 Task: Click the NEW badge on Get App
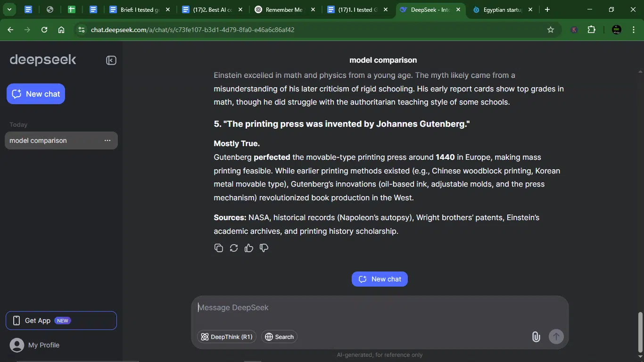[x=63, y=321]
